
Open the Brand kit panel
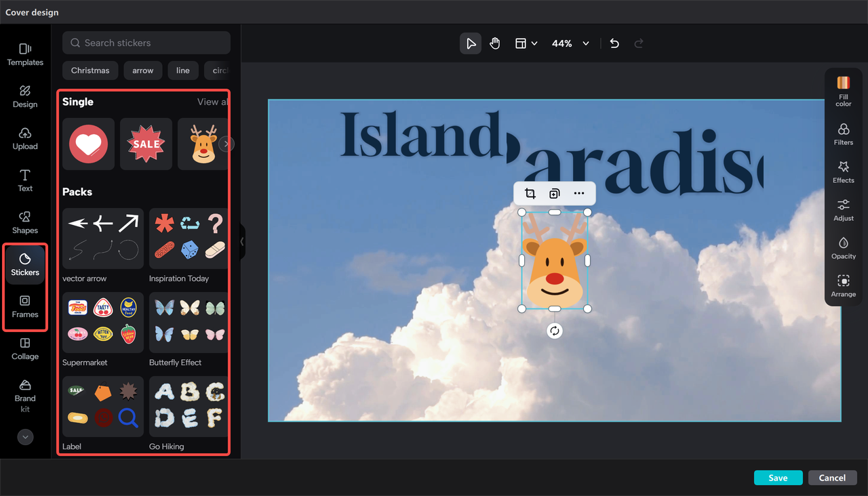[24, 397]
